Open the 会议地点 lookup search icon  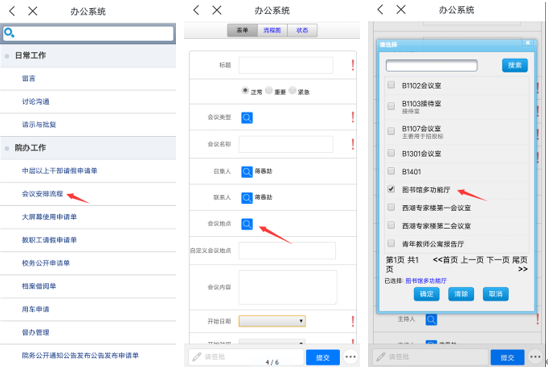coord(247,224)
